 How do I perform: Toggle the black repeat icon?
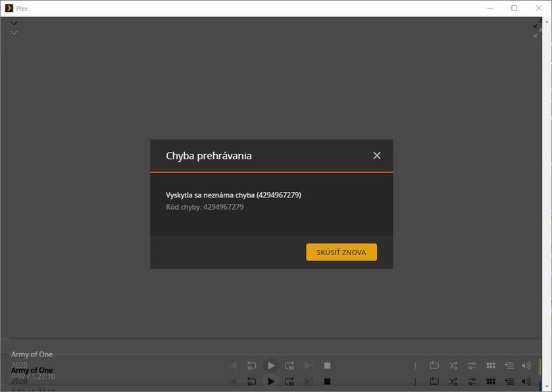[x=434, y=381]
